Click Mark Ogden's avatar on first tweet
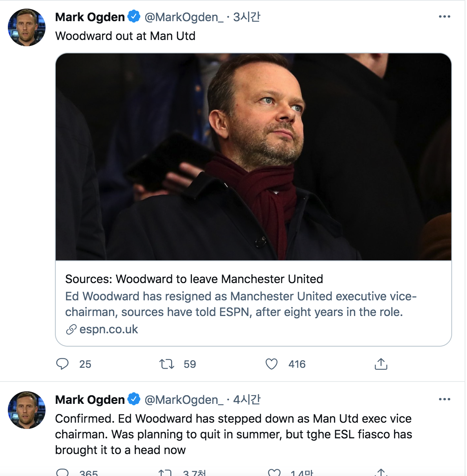Image resolution: width=467 pixels, height=476 pixels. [27, 27]
